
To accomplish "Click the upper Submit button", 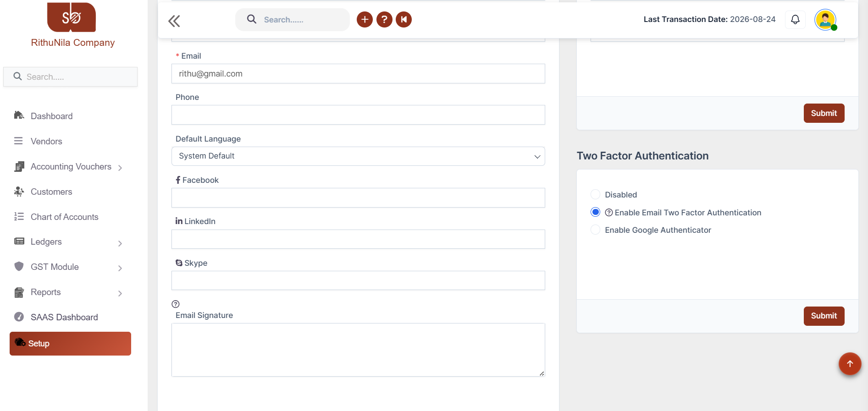I will 824,113.
